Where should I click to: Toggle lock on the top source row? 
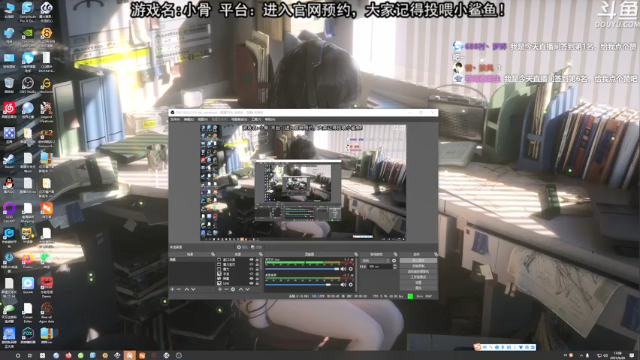coord(257,260)
